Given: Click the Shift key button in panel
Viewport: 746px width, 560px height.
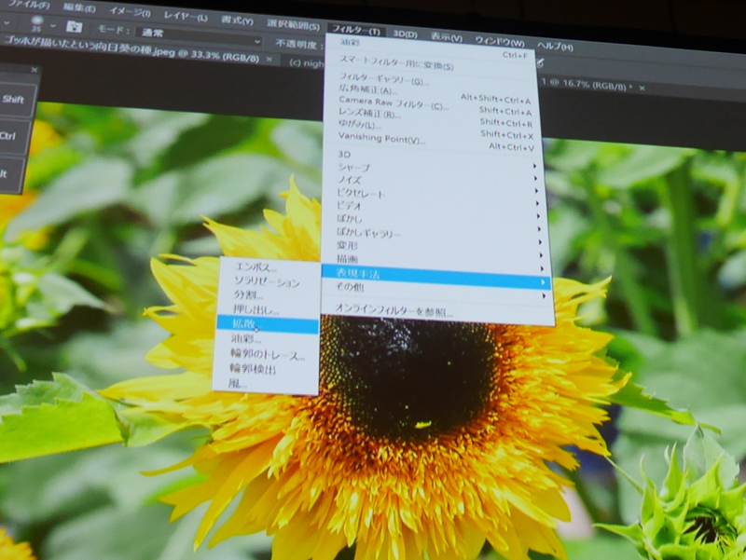Looking at the screenshot, I should (x=14, y=100).
